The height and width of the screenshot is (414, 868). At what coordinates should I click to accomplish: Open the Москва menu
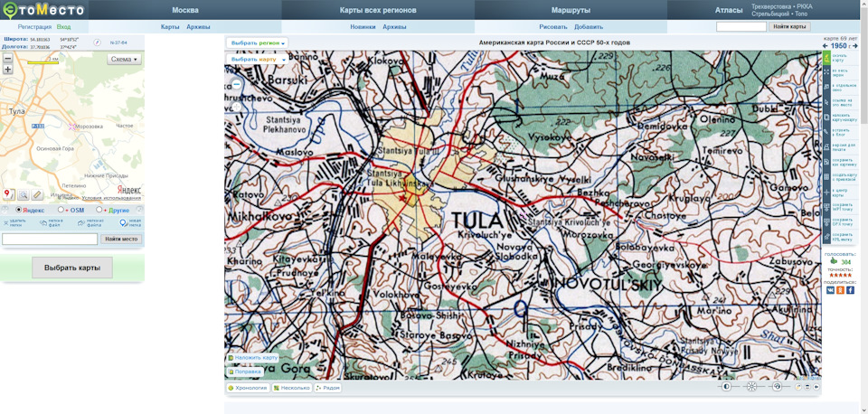(x=184, y=10)
